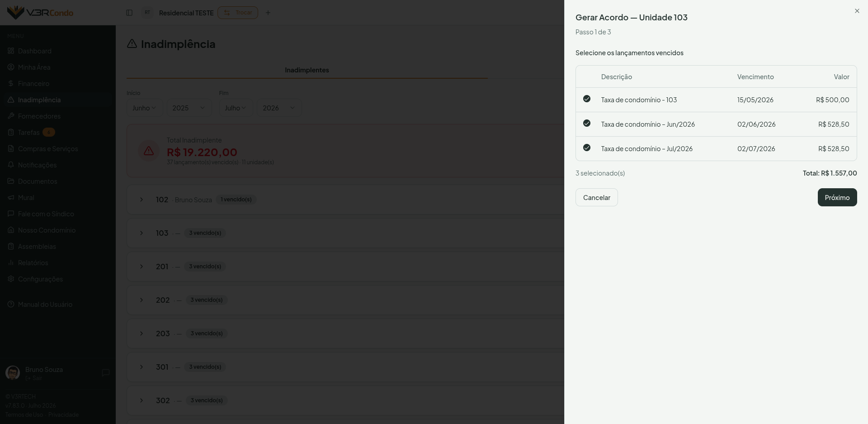This screenshot has height=424, width=868.
Task: Click the R$ 500,00 value cell
Action: (x=832, y=100)
